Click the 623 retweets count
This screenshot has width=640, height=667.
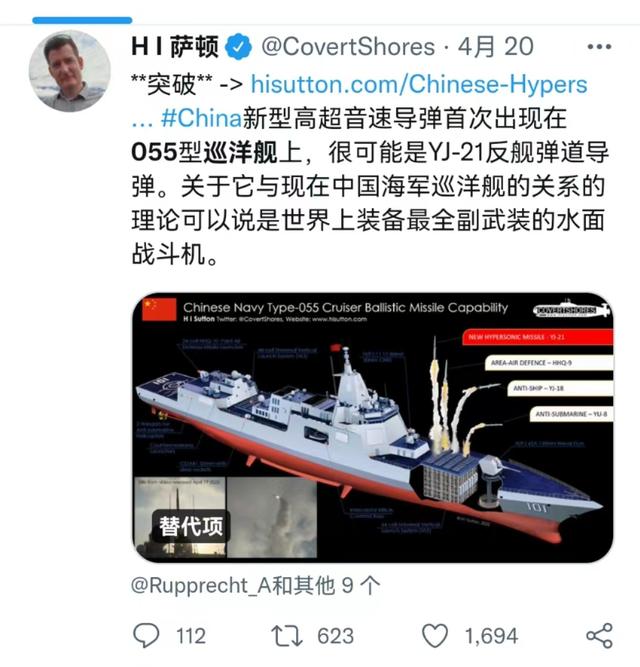(336, 636)
